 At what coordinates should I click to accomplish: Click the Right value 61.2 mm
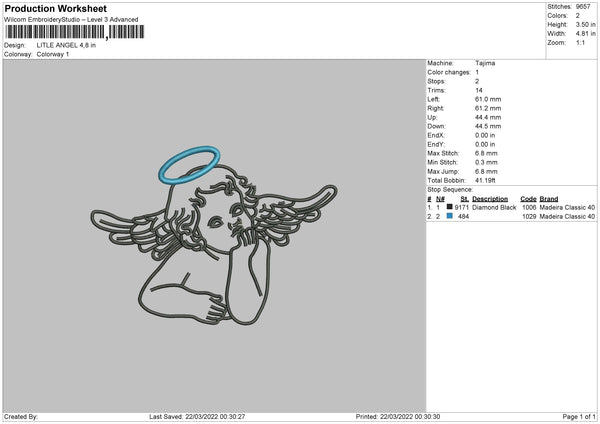[488, 108]
